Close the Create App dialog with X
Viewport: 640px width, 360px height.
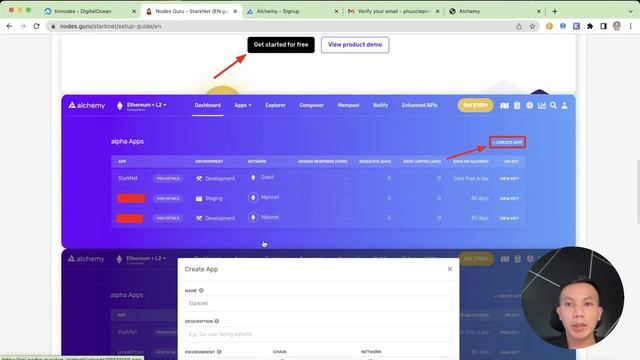pyautogui.click(x=450, y=269)
